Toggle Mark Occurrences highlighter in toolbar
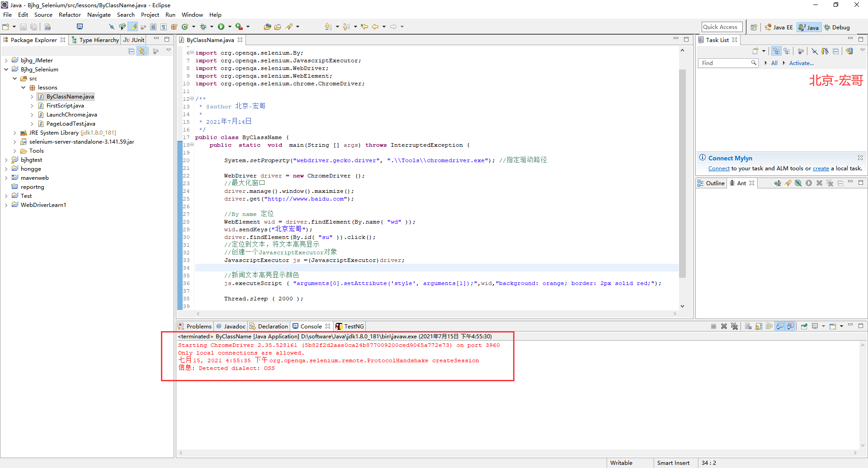Viewport: 868px width, 468px height. [x=133, y=27]
